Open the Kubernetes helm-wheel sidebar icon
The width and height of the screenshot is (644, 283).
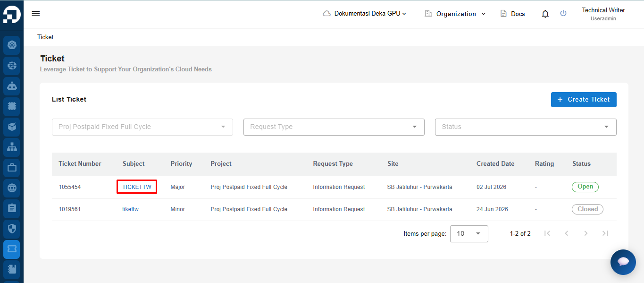tap(12, 45)
